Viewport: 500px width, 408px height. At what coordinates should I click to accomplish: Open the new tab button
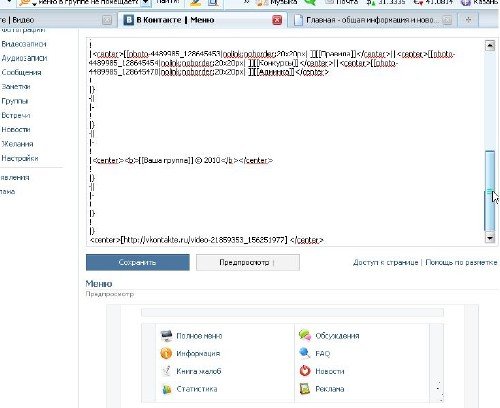click(x=468, y=20)
